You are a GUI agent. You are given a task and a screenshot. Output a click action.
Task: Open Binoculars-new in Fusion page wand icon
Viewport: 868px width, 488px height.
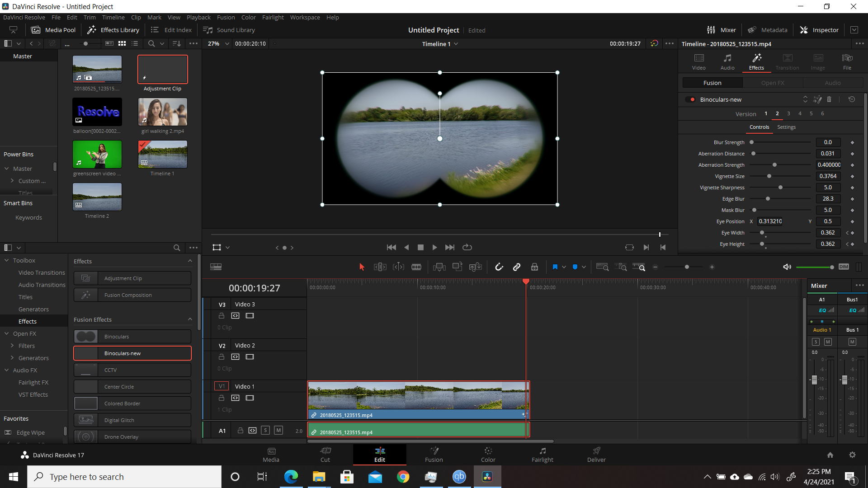tap(817, 99)
